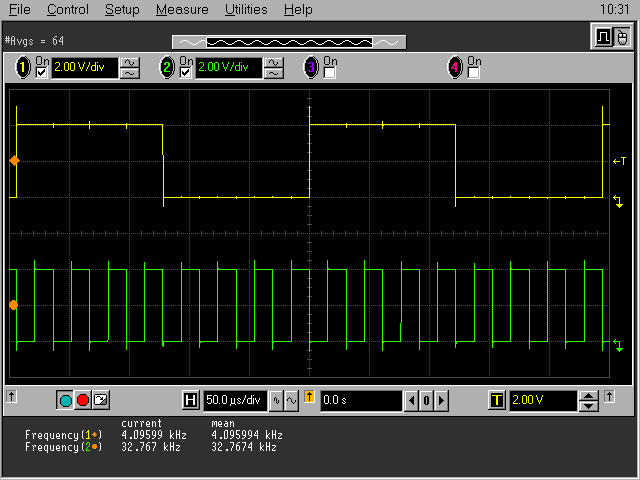Click the channel 2 number button
The height and width of the screenshot is (480, 640).
pos(168,68)
